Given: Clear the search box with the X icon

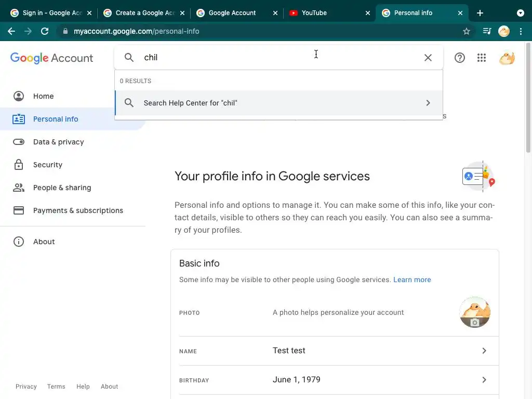Looking at the screenshot, I should click(428, 58).
